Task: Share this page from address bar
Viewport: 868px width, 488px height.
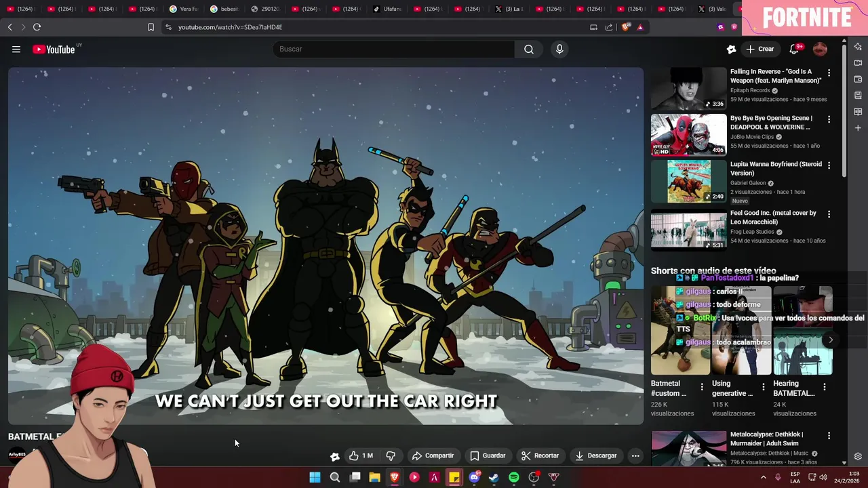Action: coord(609,27)
